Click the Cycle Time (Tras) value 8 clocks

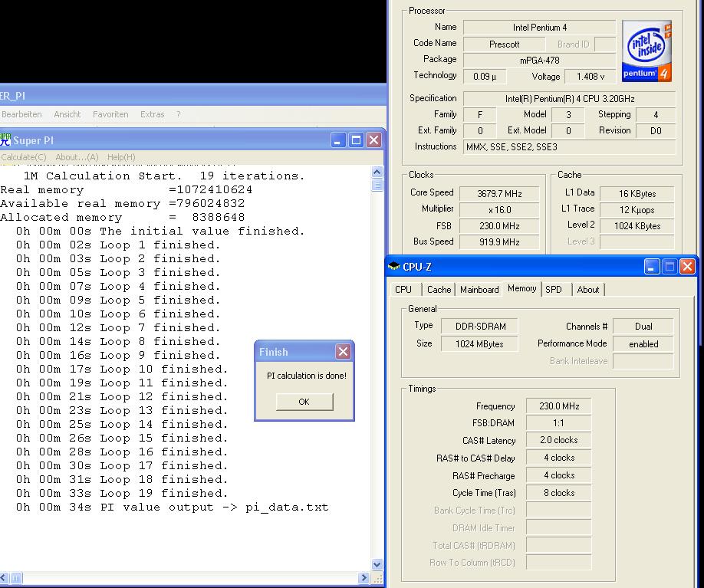tap(559, 493)
